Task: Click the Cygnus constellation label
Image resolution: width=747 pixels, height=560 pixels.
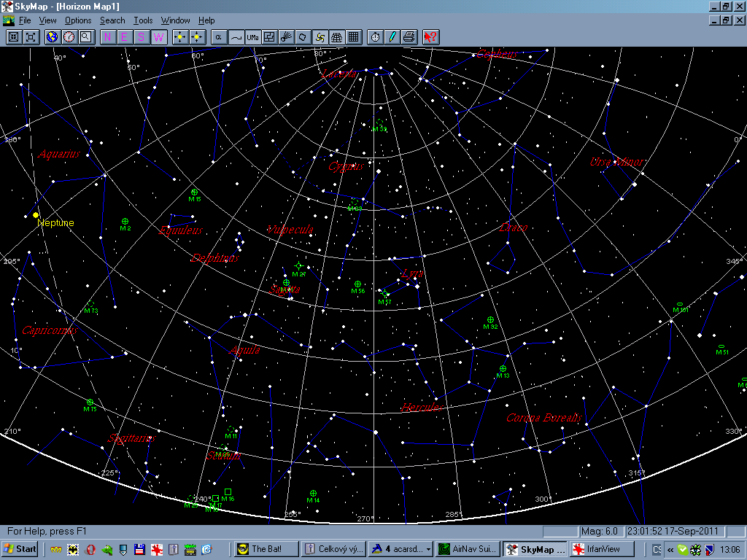Action: click(347, 166)
